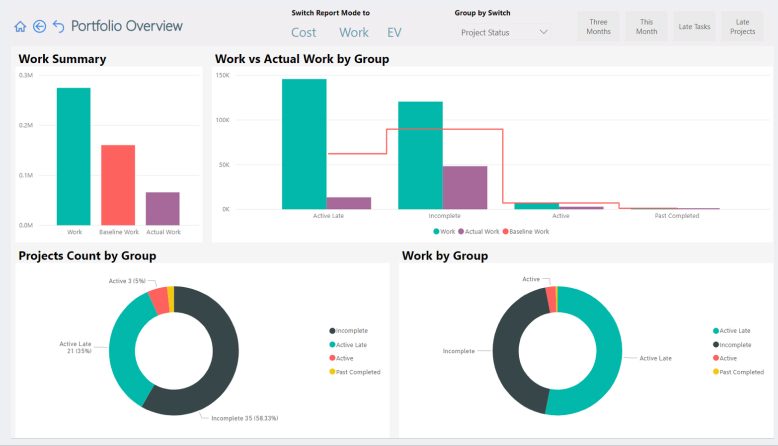Open the Late Projects view
This screenshot has width=778, height=446.
[x=742, y=27]
